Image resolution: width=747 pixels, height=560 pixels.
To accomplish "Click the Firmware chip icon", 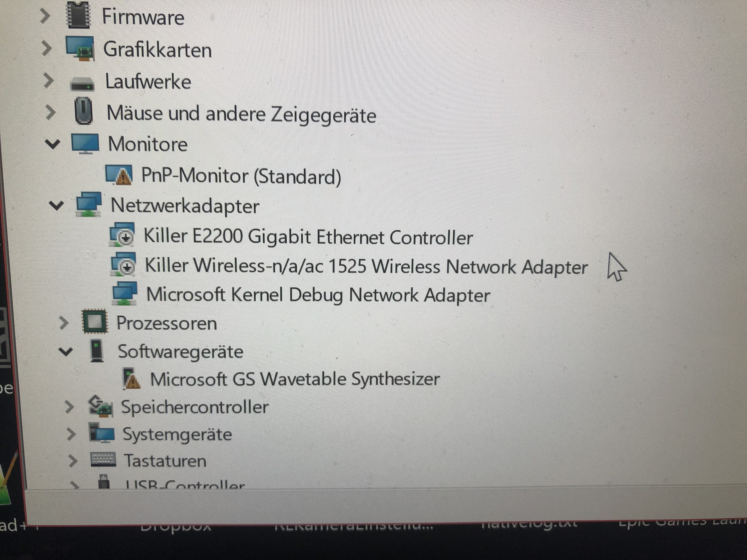I will coord(79,15).
